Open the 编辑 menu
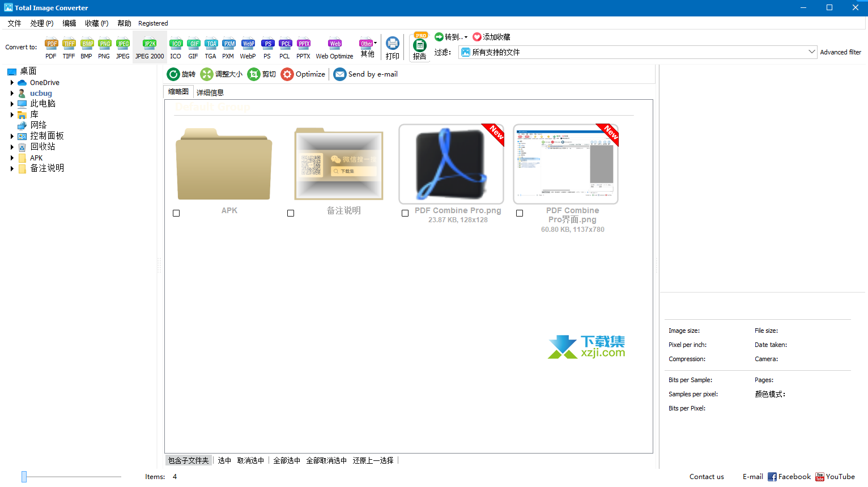Image resolution: width=868 pixels, height=487 pixels. coord(69,23)
